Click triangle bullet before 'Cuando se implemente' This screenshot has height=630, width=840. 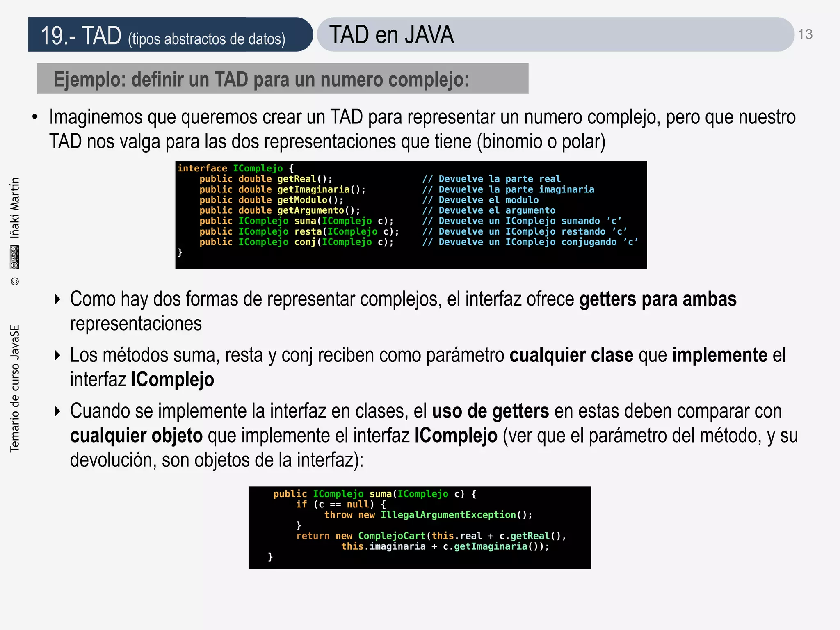(x=57, y=411)
